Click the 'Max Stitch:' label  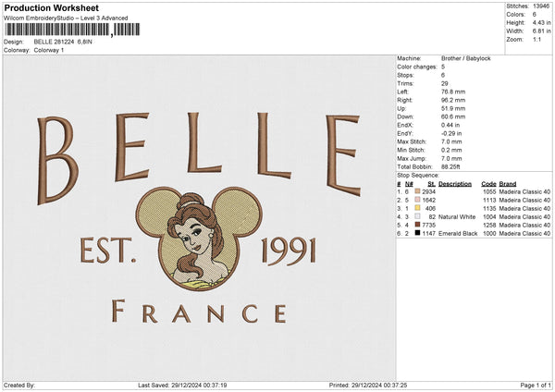(412, 141)
